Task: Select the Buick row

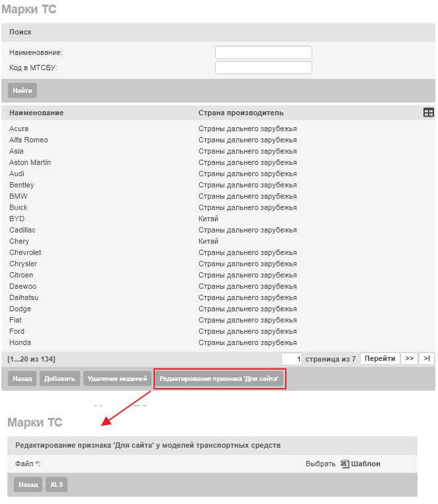Action: tap(218, 207)
